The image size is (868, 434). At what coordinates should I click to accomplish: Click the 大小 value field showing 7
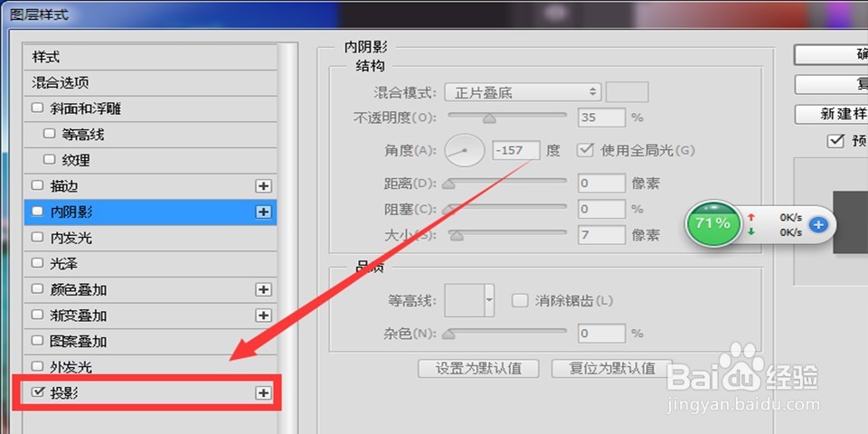(x=602, y=235)
